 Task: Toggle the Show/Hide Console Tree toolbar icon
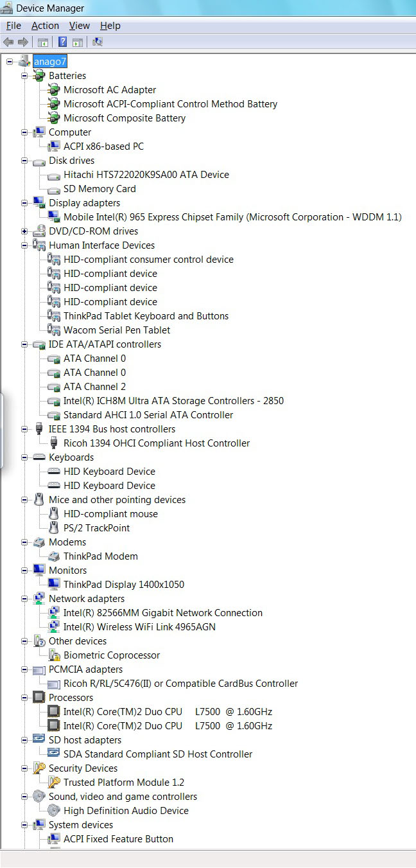[43, 42]
